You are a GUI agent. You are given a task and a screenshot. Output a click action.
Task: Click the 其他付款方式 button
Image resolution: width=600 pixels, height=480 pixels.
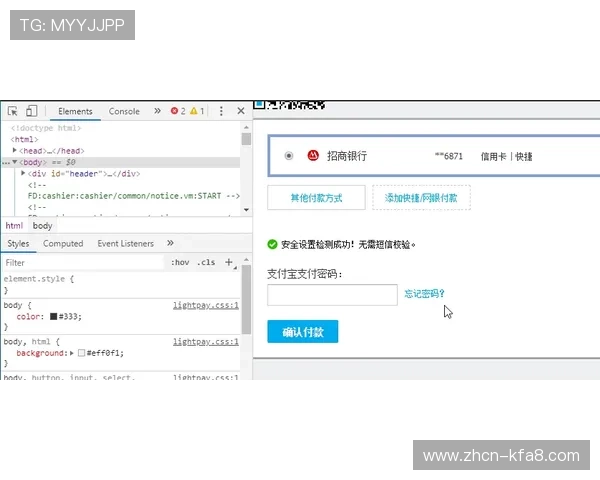pos(316,198)
